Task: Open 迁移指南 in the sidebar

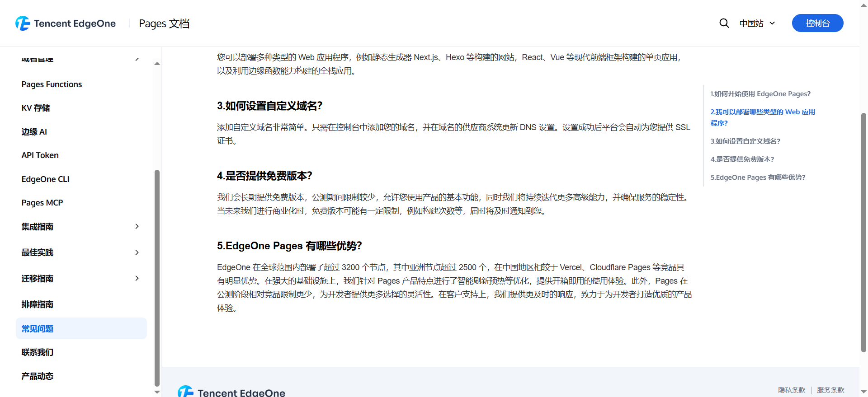Action: click(x=38, y=279)
